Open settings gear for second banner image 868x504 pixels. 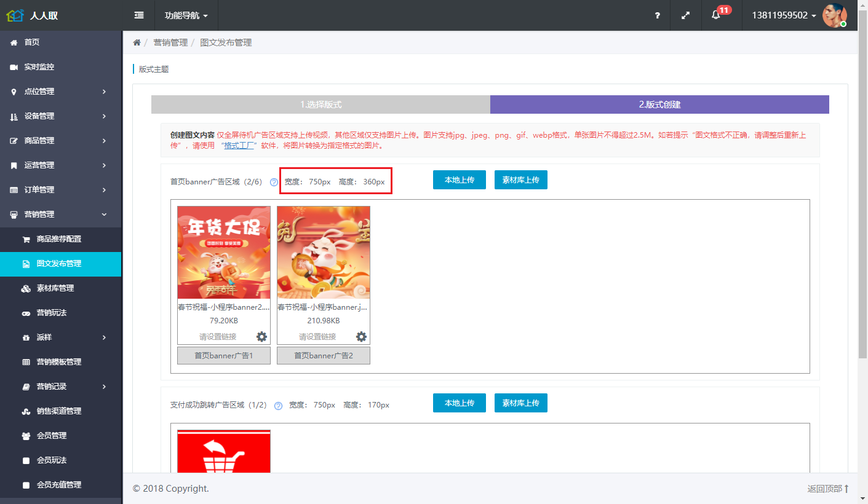(361, 337)
